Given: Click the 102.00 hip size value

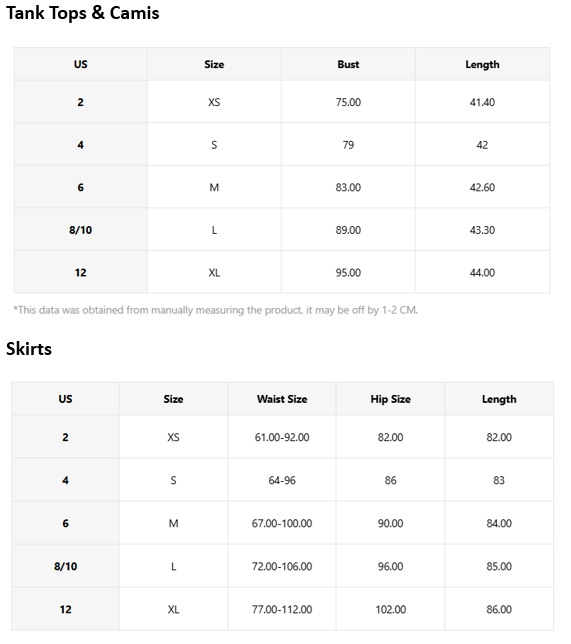Looking at the screenshot, I should tap(391, 610).
